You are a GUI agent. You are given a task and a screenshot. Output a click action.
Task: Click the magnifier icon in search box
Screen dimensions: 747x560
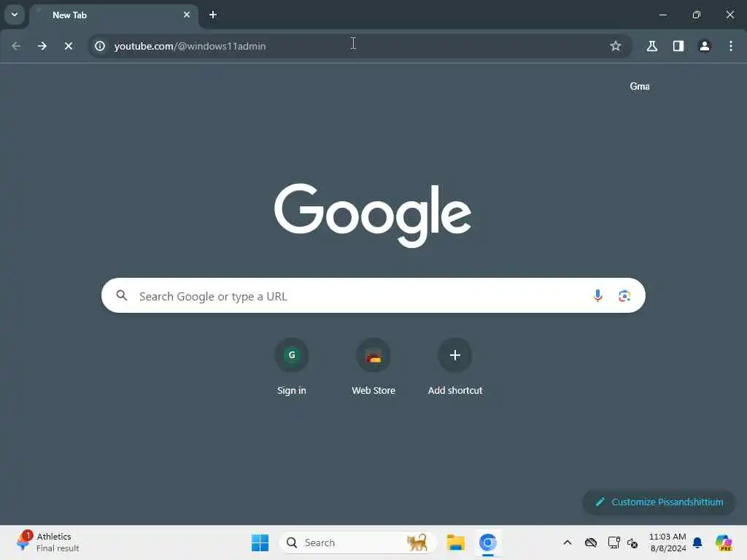tap(122, 296)
